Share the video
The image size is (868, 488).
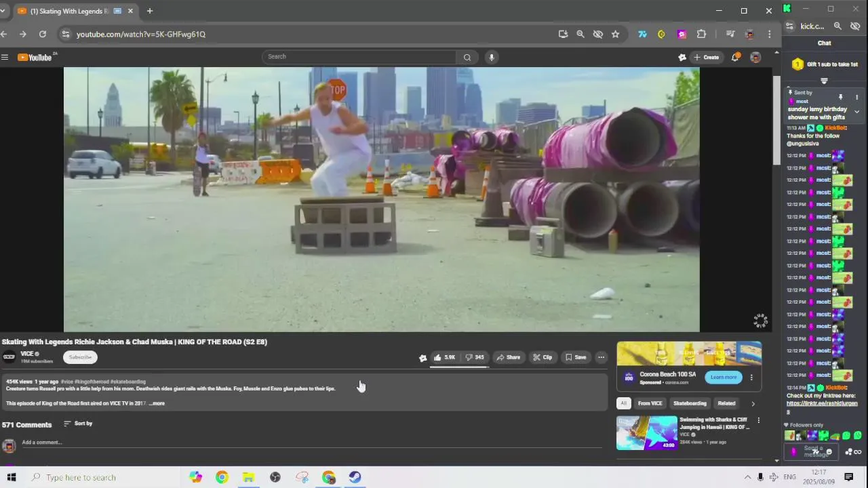coord(509,357)
